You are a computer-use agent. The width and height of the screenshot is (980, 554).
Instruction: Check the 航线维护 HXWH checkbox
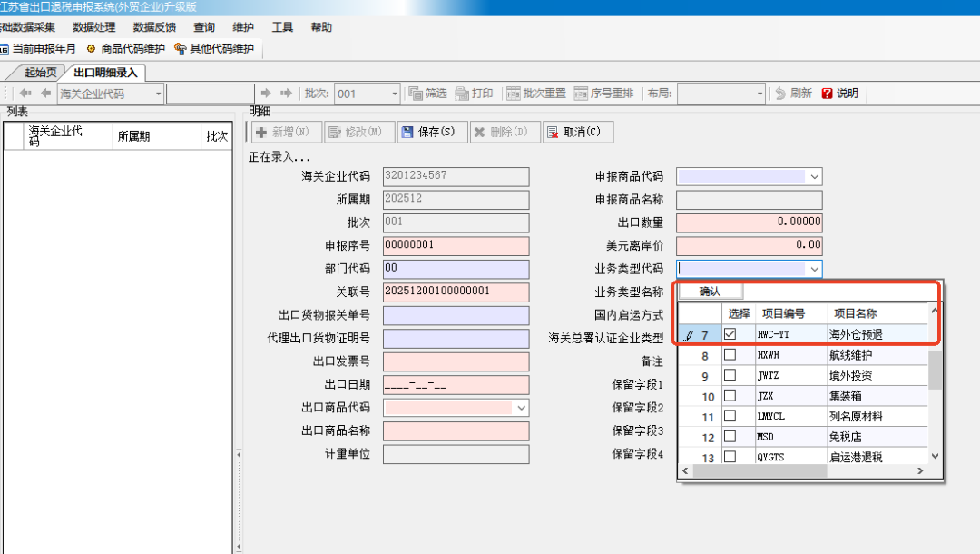(x=730, y=355)
